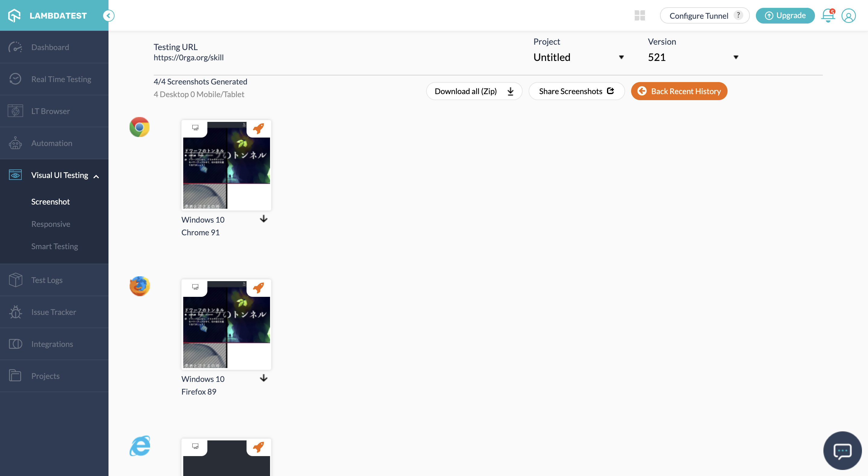868x476 pixels.
Task: Click Back Recent History button
Action: pyautogui.click(x=679, y=91)
